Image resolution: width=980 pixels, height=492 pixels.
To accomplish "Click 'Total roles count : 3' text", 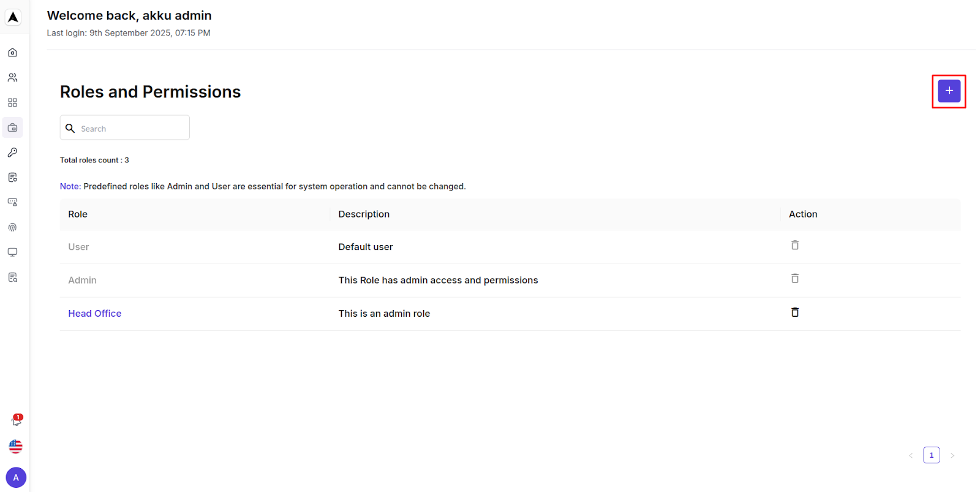I will (x=94, y=160).
